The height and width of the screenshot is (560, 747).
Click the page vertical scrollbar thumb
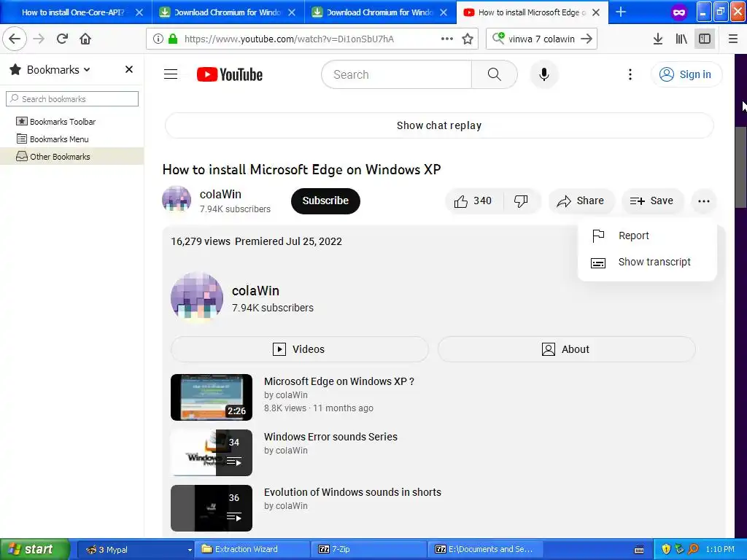pyautogui.click(x=740, y=167)
